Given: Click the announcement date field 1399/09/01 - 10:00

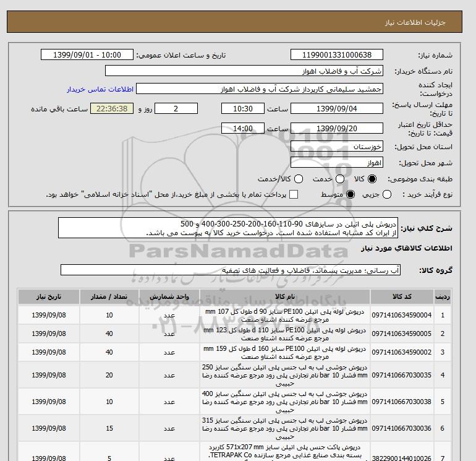Looking at the screenshot, I should [x=87, y=54].
